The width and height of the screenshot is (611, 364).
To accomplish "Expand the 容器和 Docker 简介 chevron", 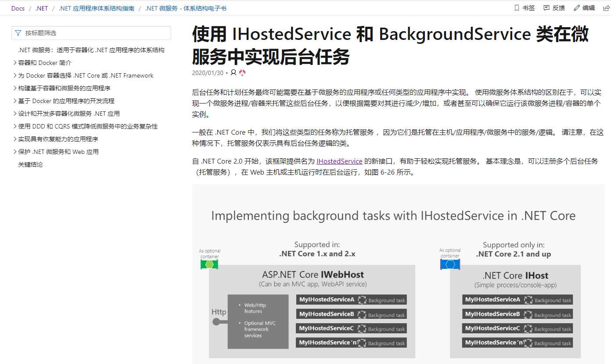I will (15, 63).
